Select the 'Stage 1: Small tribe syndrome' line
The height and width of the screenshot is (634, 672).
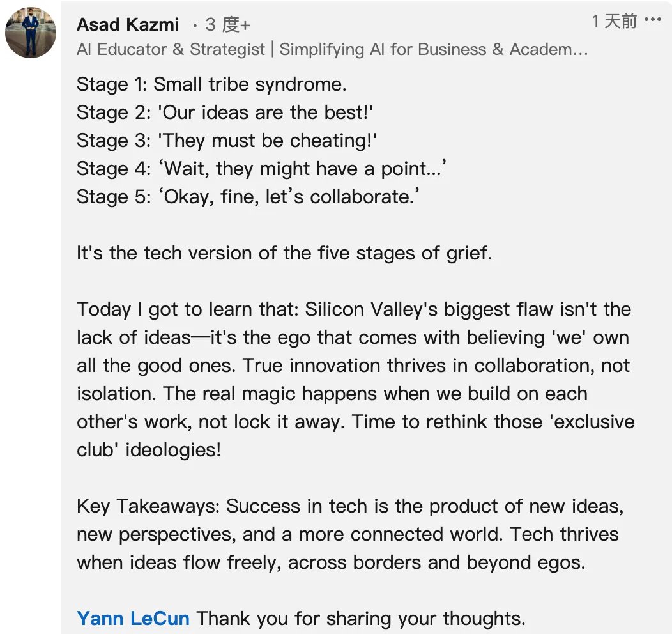(211, 84)
